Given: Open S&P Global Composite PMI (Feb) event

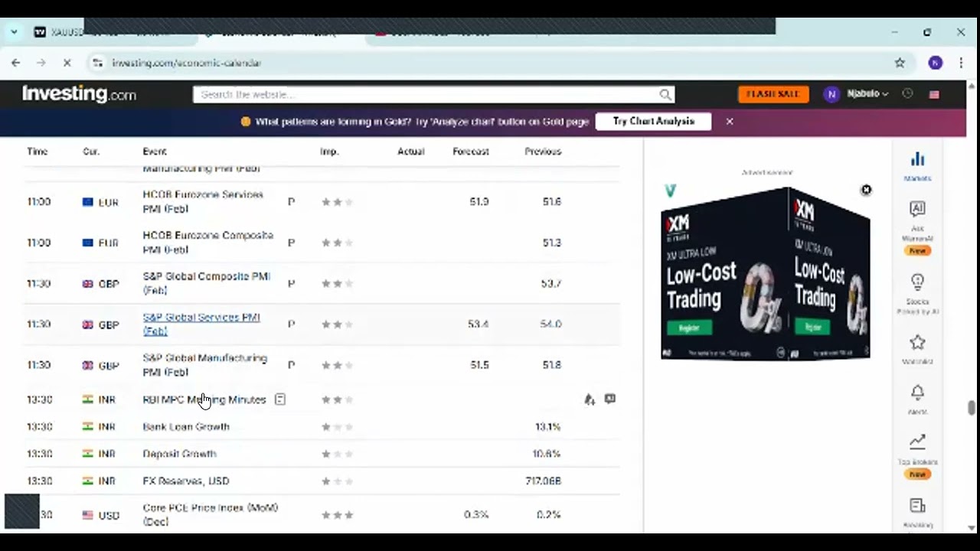Looking at the screenshot, I should click(x=206, y=283).
